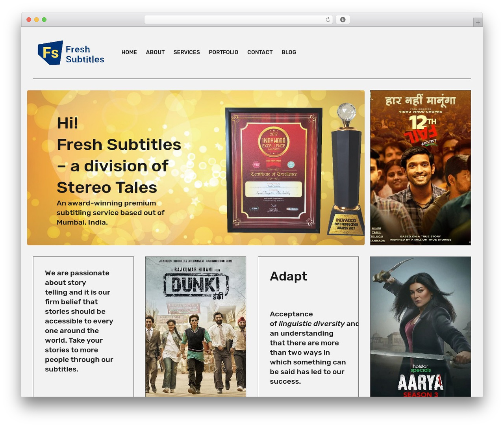Open the Dunki movie poster
Viewport: 504px width, 427px height.
point(196,327)
